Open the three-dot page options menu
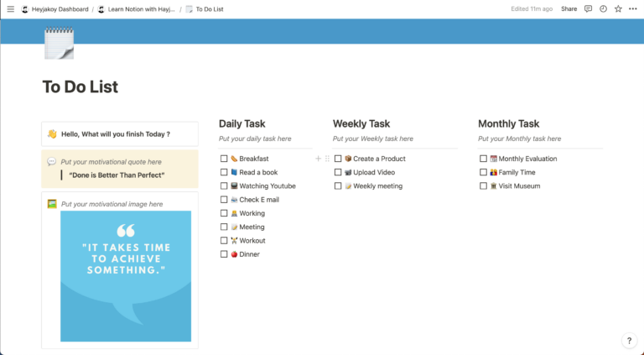The width and height of the screenshot is (644, 355). [x=633, y=8]
